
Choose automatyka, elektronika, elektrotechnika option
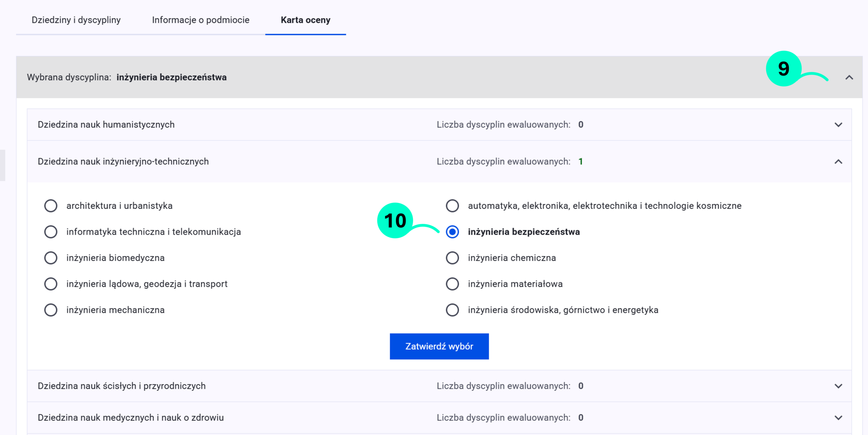(452, 206)
